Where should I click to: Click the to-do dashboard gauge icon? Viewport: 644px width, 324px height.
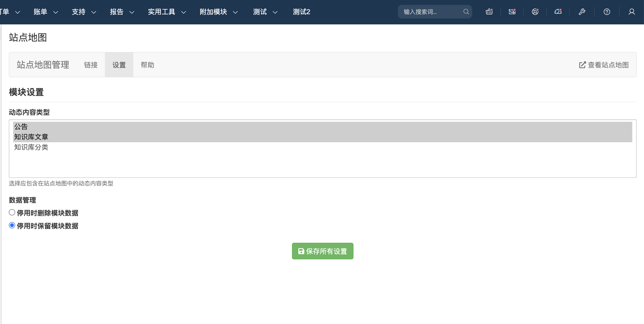558,11
